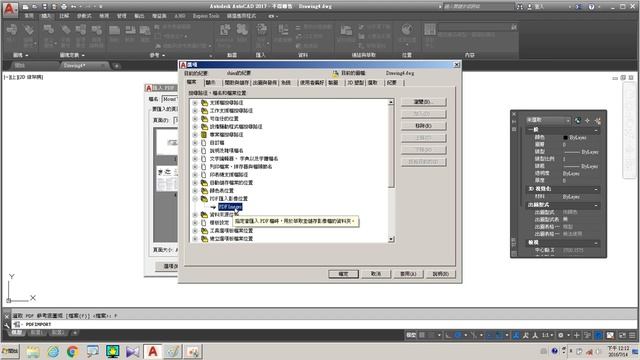Viewport: 640px width, 360px height.
Task: Open the Help question mark icon
Action: [x=591, y=7]
